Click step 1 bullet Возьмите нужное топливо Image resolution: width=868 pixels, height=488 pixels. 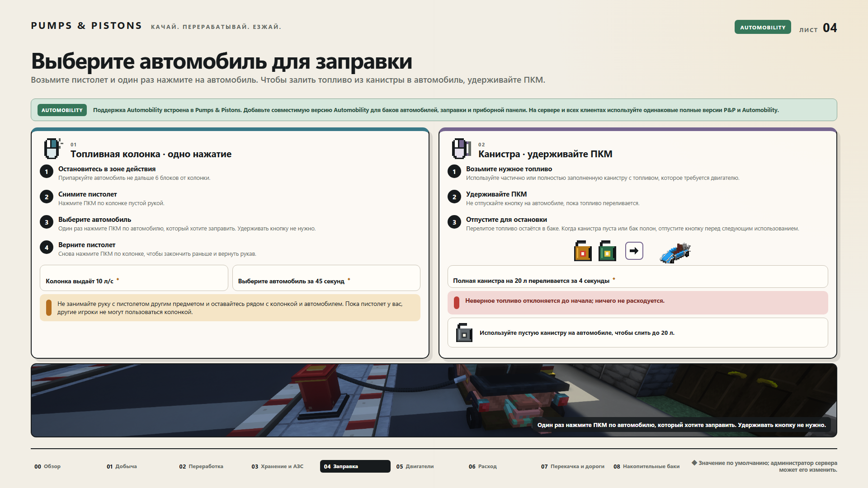(454, 172)
